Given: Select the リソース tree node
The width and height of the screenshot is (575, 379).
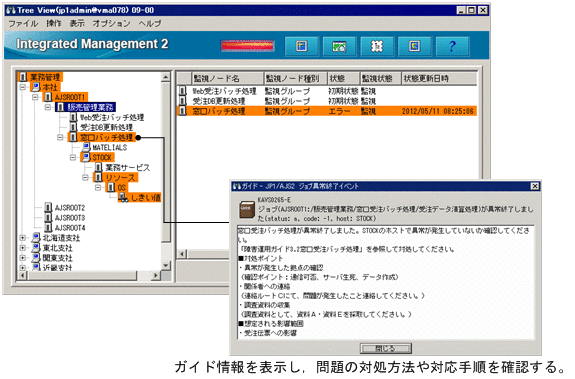Looking at the screenshot, I should [120, 178].
